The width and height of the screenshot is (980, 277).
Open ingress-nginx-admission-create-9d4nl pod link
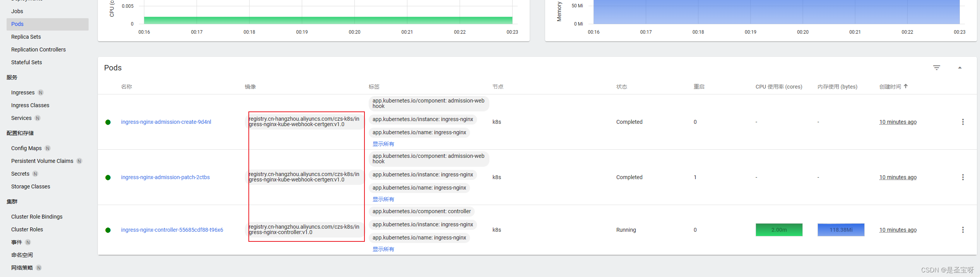pos(166,122)
